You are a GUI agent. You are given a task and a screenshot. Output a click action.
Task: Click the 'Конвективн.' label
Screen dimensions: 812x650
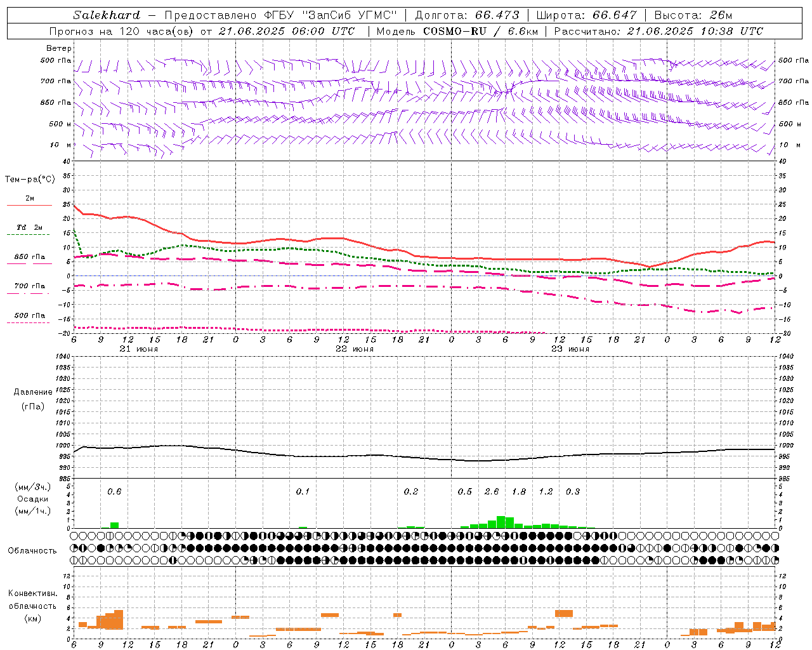(x=32, y=594)
